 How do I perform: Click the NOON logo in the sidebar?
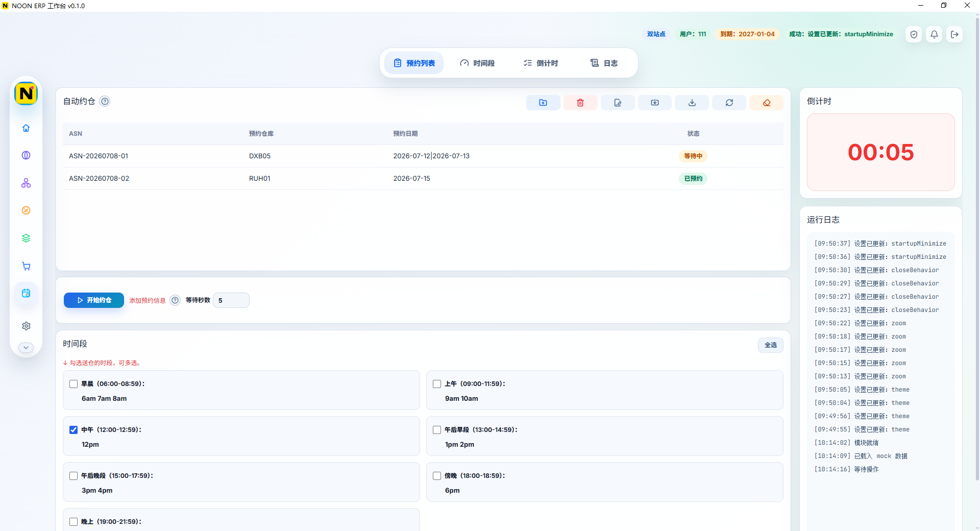(26, 94)
